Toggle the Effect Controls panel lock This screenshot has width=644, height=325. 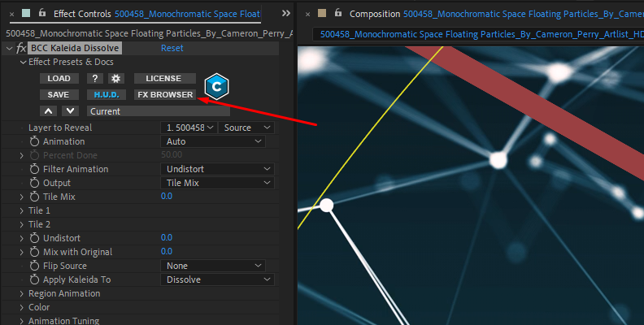pos(42,13)
